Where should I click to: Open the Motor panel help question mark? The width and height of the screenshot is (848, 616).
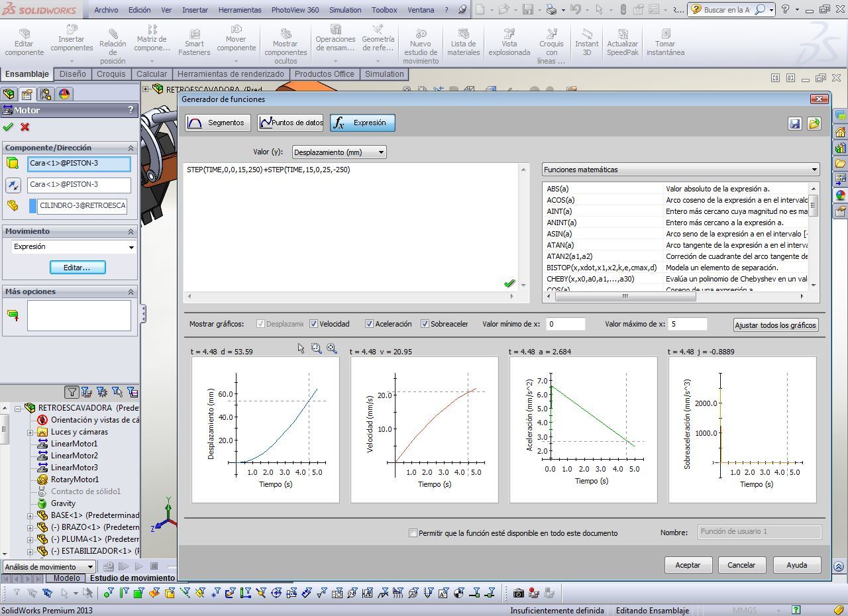pyautogui.click(x=131, y=110)
